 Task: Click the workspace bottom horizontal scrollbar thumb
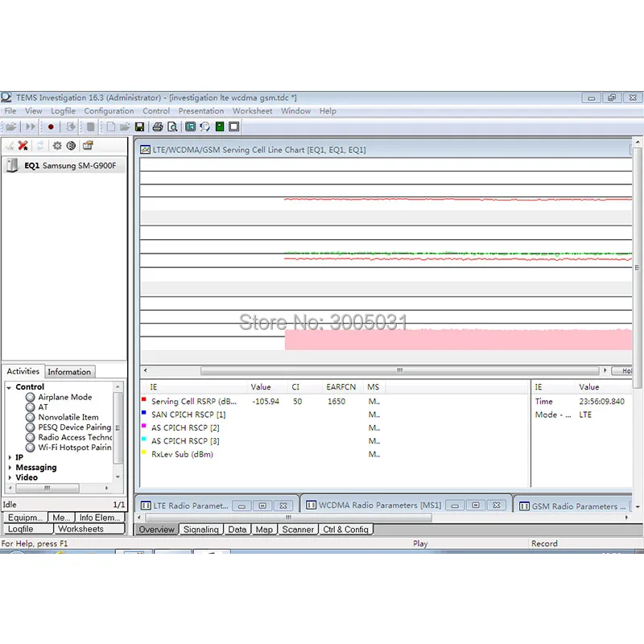coord(288,518)
